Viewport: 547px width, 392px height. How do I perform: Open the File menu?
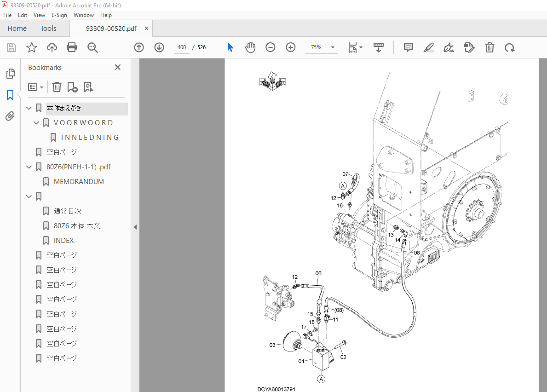coord(7,15)
